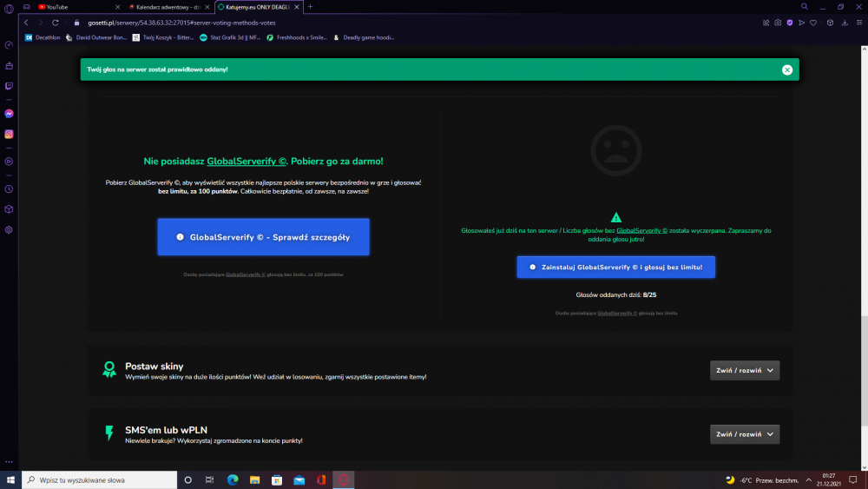This screenshot has width=868, height=489.
Task: Dismiss the green vote confirmation banner
Action: pos(787,69)
